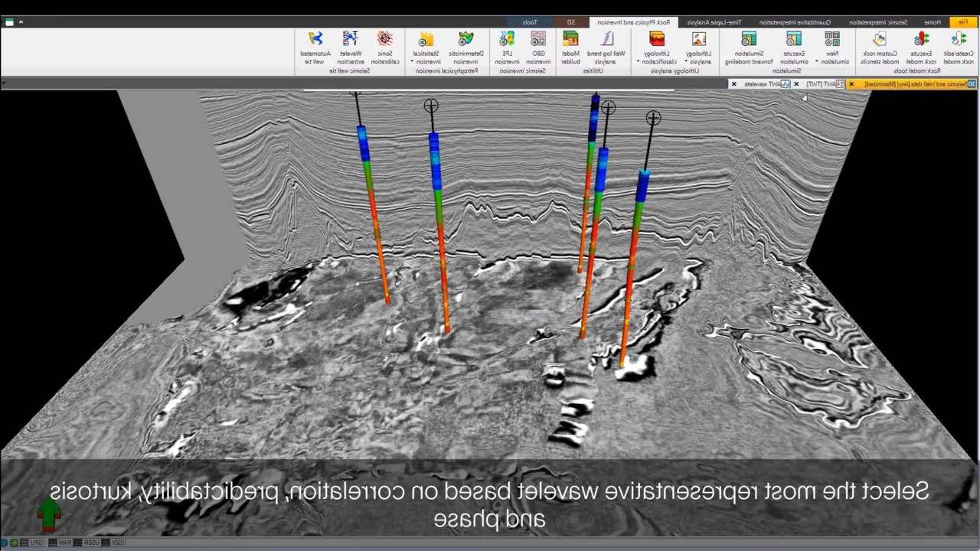Launch Well log trend analysis
This screenshot has height=551, width=980.
pyautogui.click(x=606, y=47)
